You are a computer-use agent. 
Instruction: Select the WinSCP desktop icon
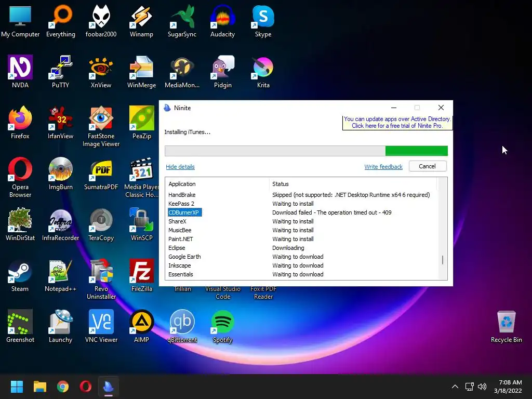click(141, 224)
